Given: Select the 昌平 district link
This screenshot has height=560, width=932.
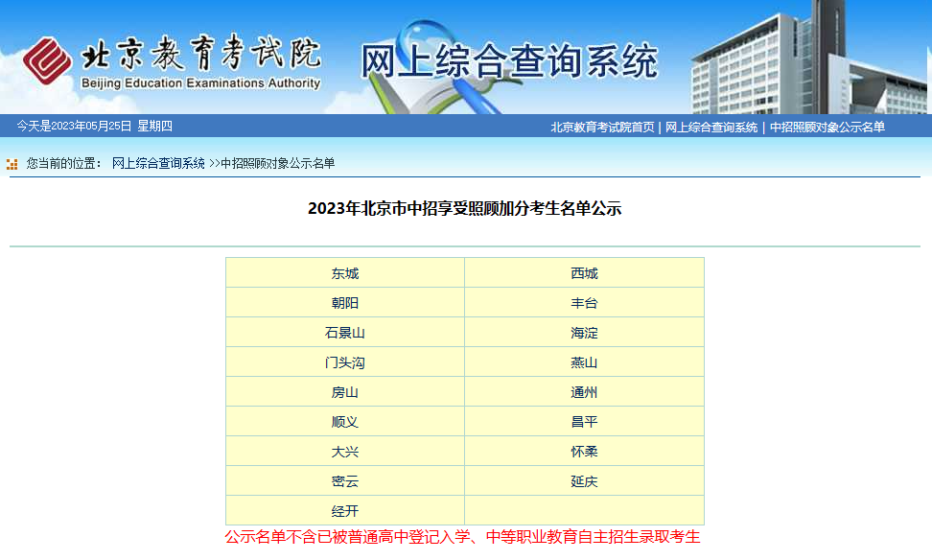Looking at the screenshot, I should click(584, 422).
